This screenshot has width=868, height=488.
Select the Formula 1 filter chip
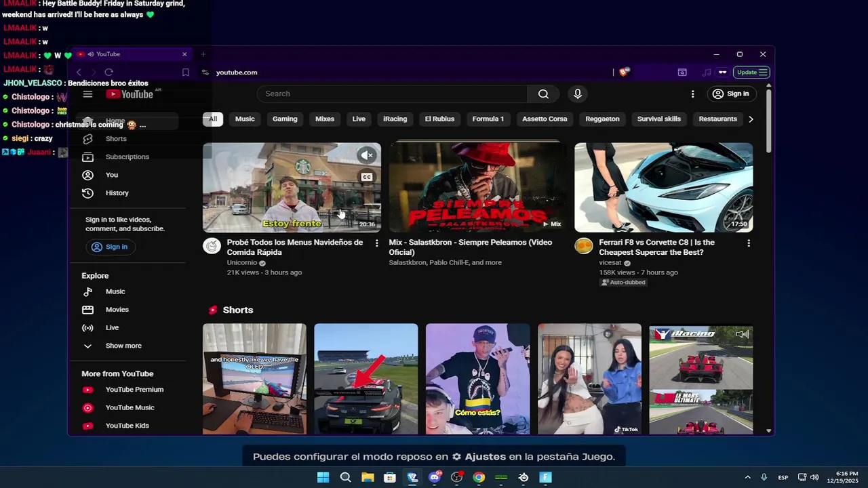coord(488,119)
